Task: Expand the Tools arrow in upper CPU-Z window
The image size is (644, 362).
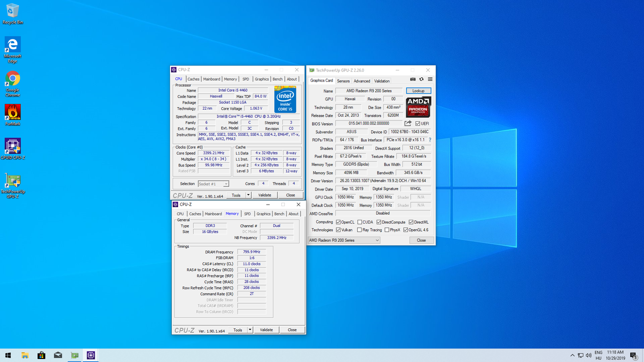Action: point(249,195)
